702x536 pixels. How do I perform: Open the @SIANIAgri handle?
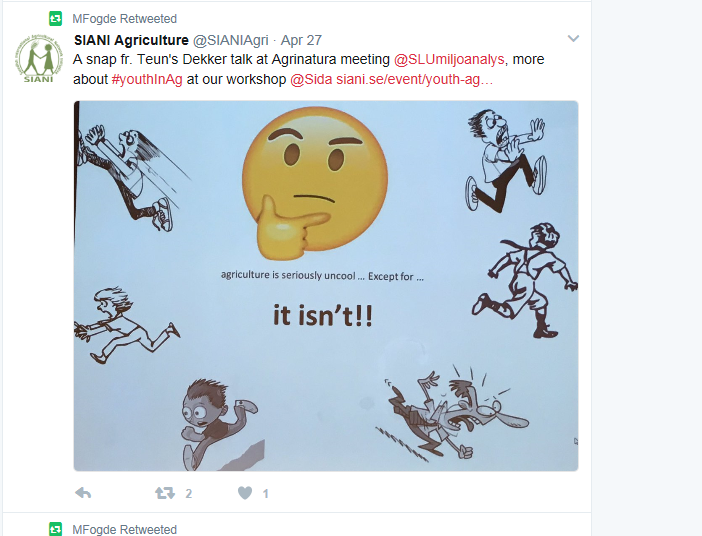[x=231, y=40]
